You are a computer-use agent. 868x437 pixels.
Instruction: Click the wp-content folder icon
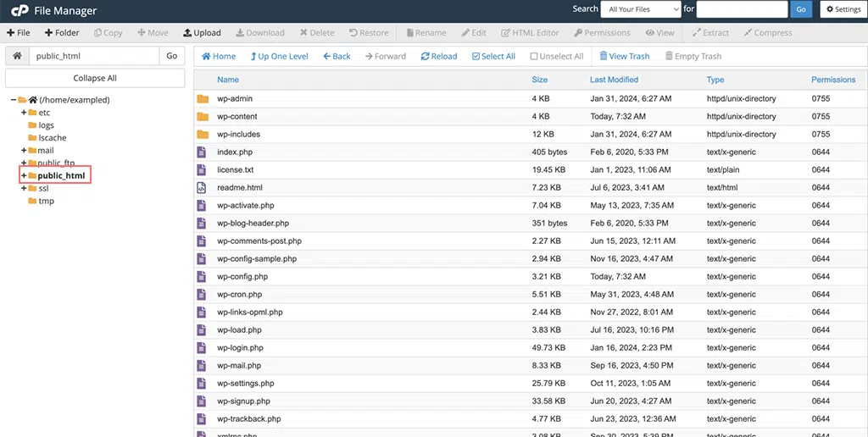[x=203, y=116]
